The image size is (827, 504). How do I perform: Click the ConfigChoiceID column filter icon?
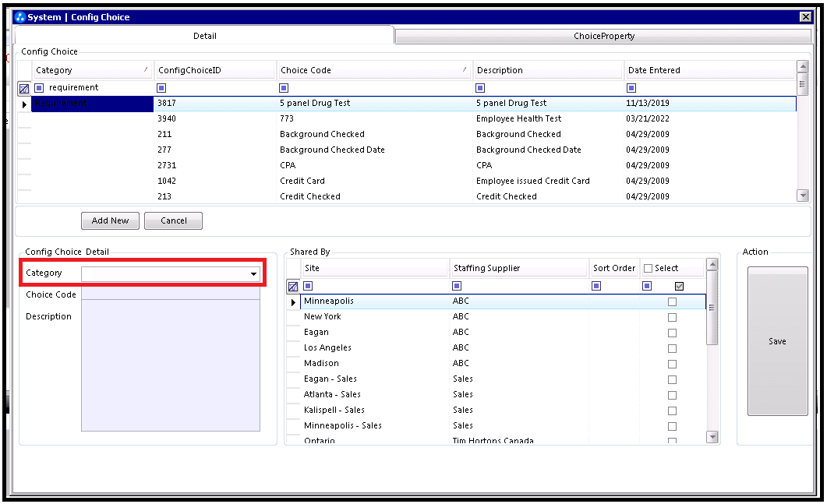point(161,88)
